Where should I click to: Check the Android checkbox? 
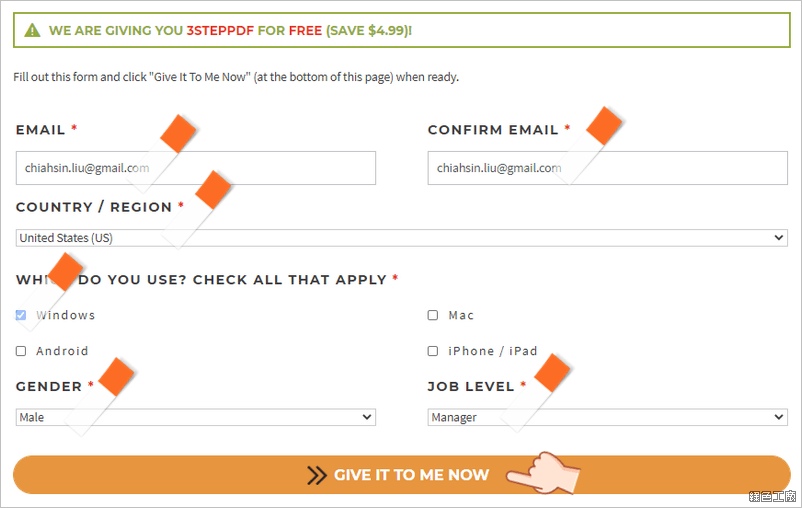(21, 351)
